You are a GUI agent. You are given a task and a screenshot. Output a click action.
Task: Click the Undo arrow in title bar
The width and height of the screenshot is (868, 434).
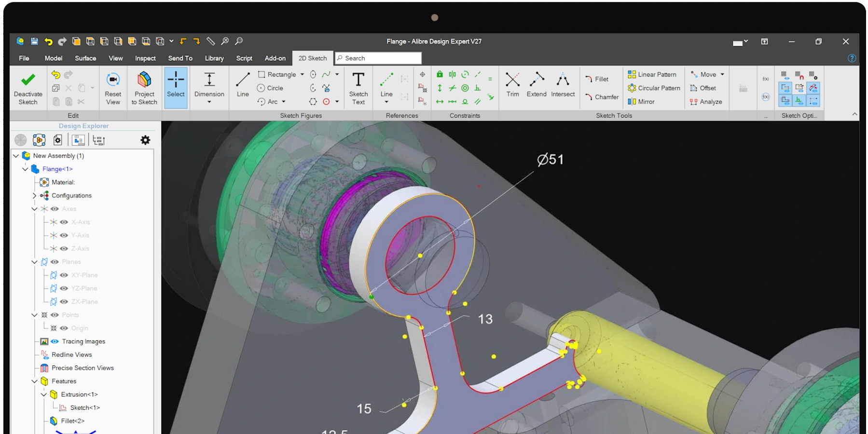pyautogui.click(x=48, y=41)
